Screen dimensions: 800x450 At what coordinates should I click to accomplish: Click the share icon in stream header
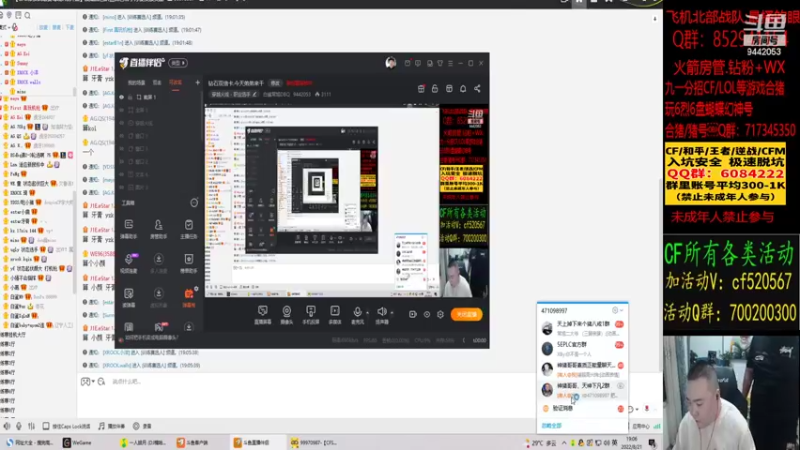(477, 88)
